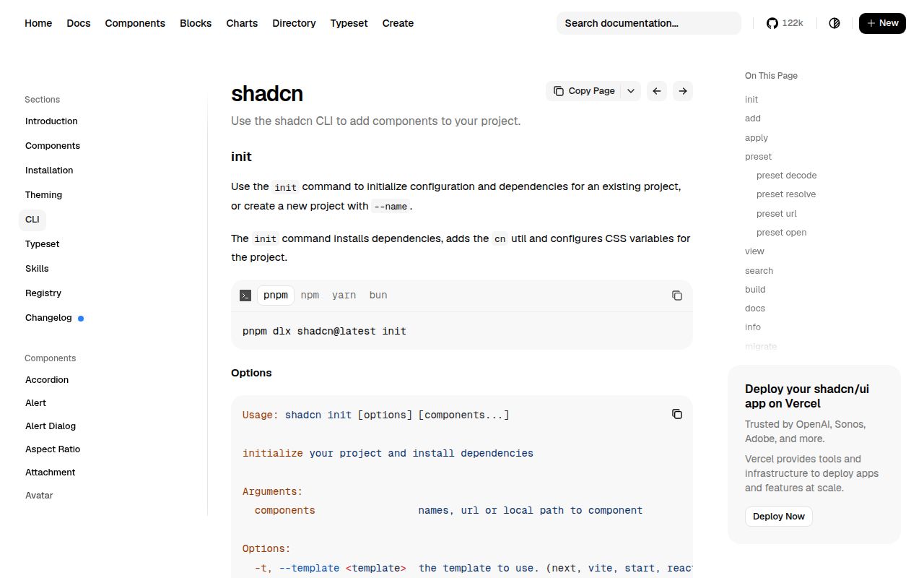Open Registry in the sidebar
The image size is (924, 578).
[x=43, y=293]
